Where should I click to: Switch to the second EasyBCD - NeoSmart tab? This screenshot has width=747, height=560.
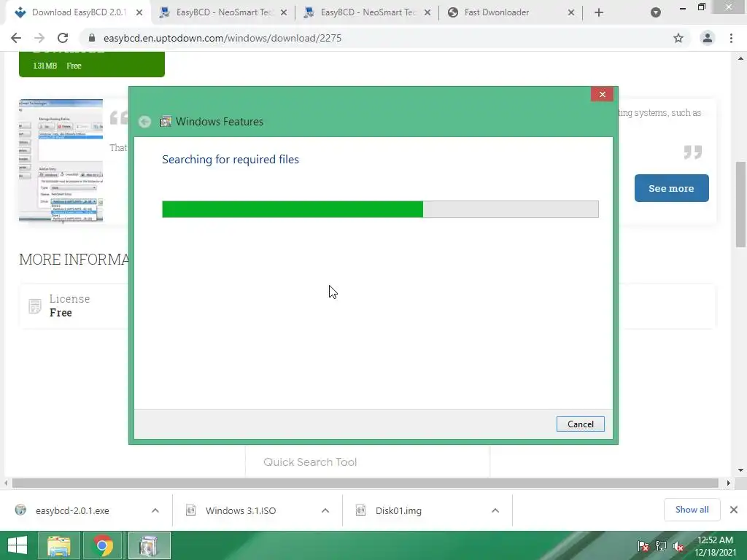click(223, 13)
